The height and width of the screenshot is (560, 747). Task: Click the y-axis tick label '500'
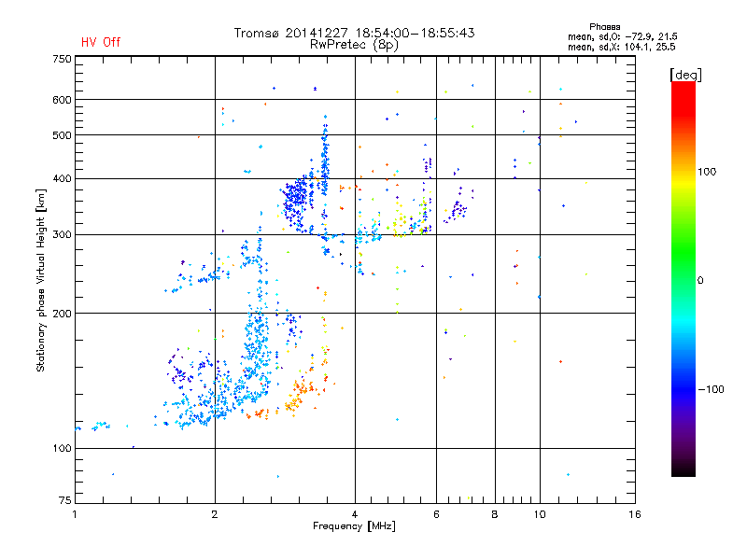point(62,135)
